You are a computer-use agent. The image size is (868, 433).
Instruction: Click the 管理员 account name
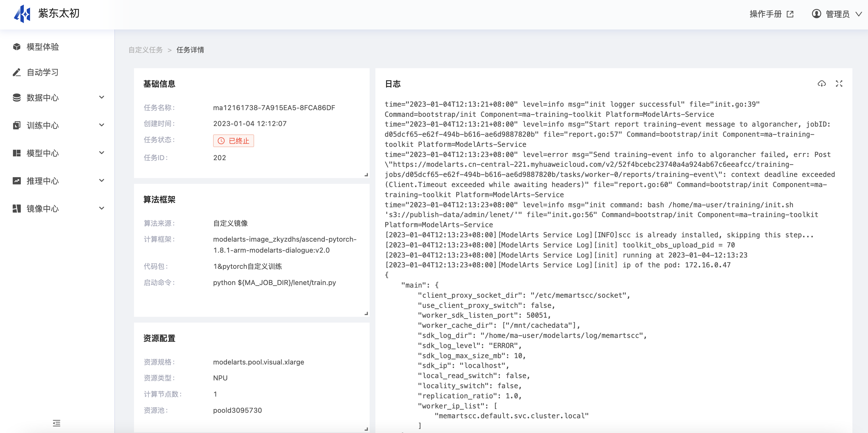click(x=837, y=14)
